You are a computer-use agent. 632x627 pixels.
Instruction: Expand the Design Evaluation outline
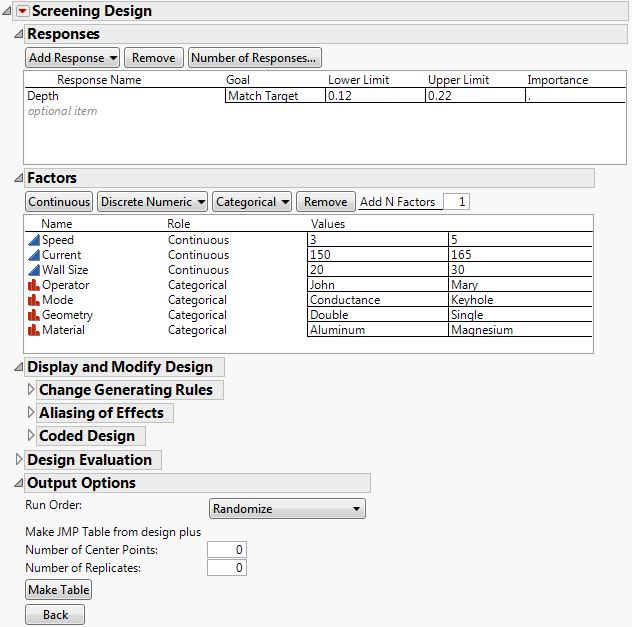19,460
